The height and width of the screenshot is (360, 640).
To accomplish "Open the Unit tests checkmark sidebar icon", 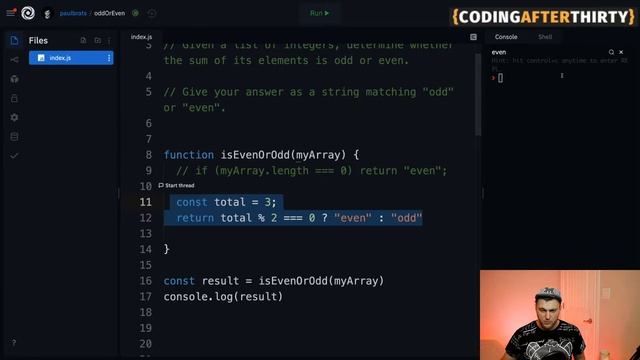I will tap(14, 156).
